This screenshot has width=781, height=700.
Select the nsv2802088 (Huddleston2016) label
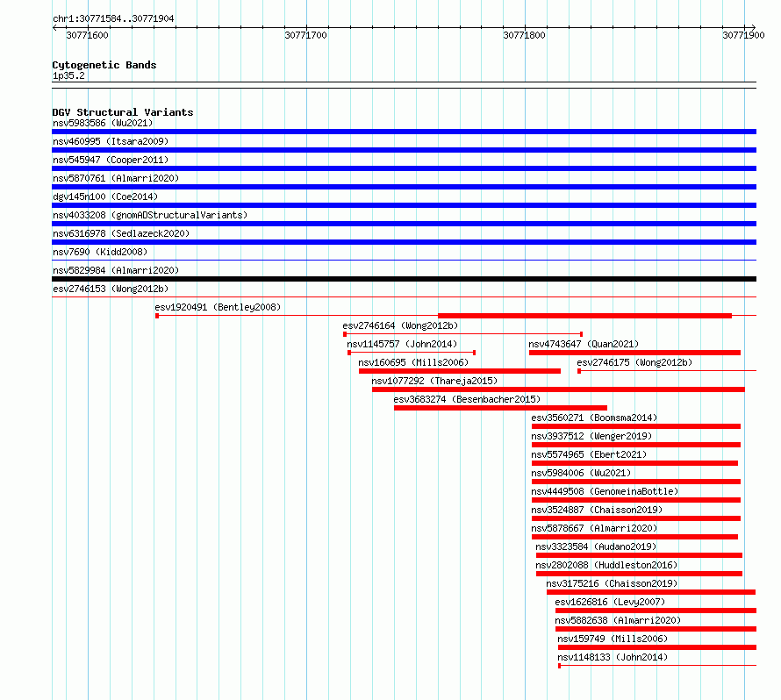606,565
